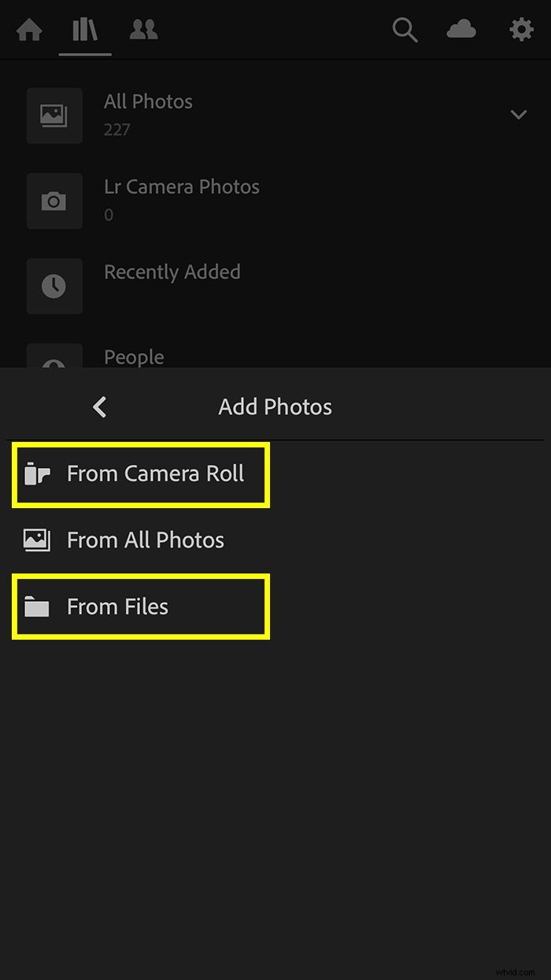Tap the From All Photos image icon
Image resolution: width=551 pixels, height=980 pixels.
[x=37, y=540]
